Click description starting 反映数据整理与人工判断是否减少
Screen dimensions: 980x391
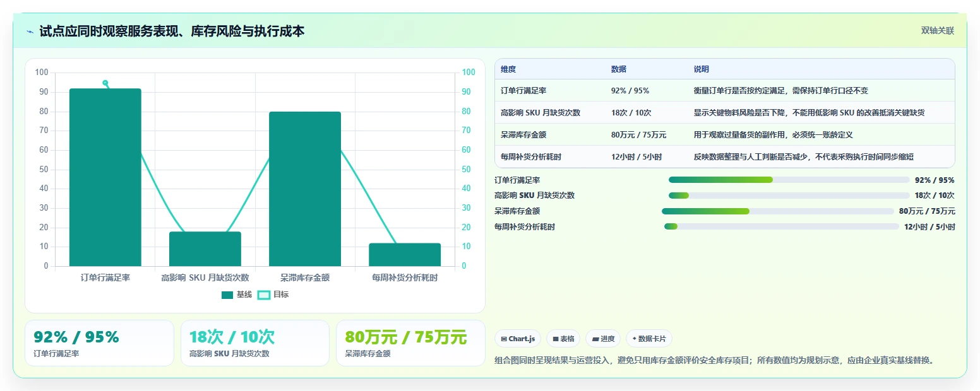pyautogui.click(x=804, y=157)
